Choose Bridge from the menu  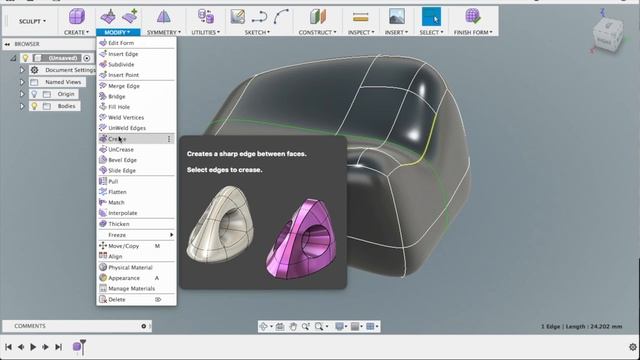136,97
